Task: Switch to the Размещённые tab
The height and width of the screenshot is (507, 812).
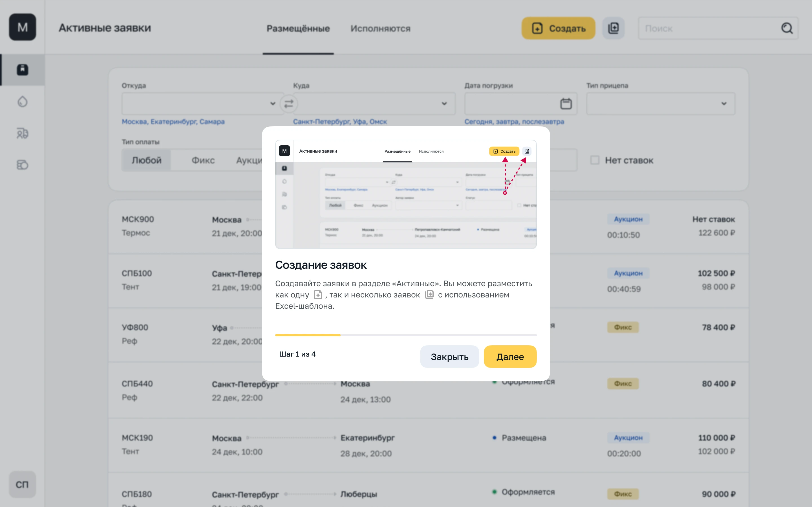Action: (x=298, y=28)
